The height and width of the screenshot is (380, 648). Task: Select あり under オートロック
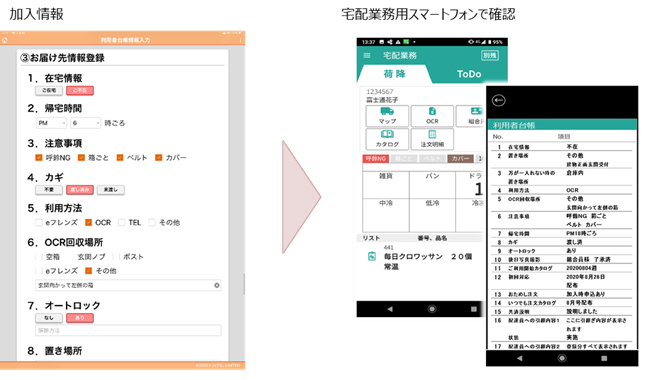click(x=80, y=318)
